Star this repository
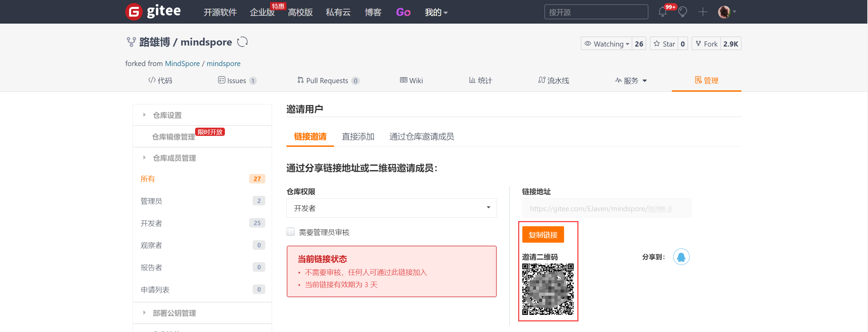Screen dimensions: 868x332 click(x=664, y=43)
